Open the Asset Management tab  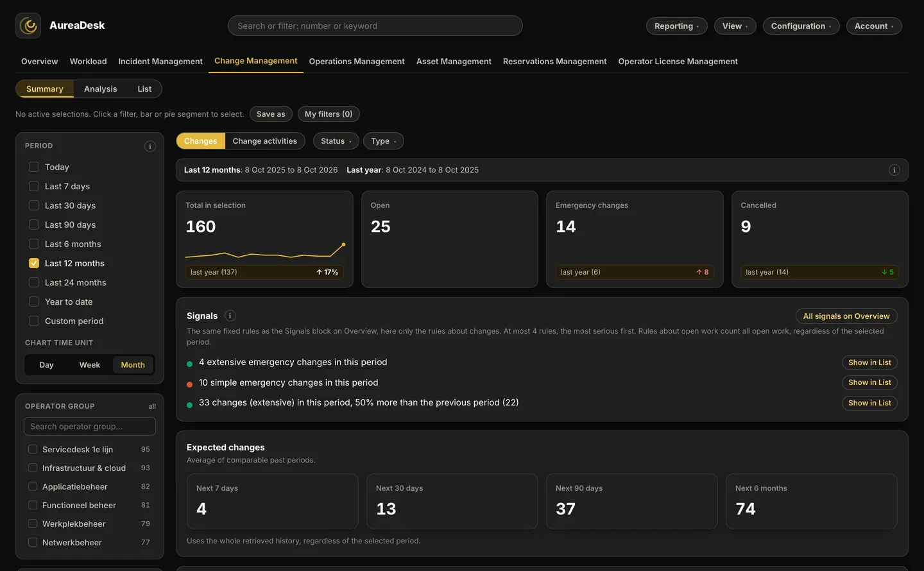pyautogui.click(x=454, y=62)
